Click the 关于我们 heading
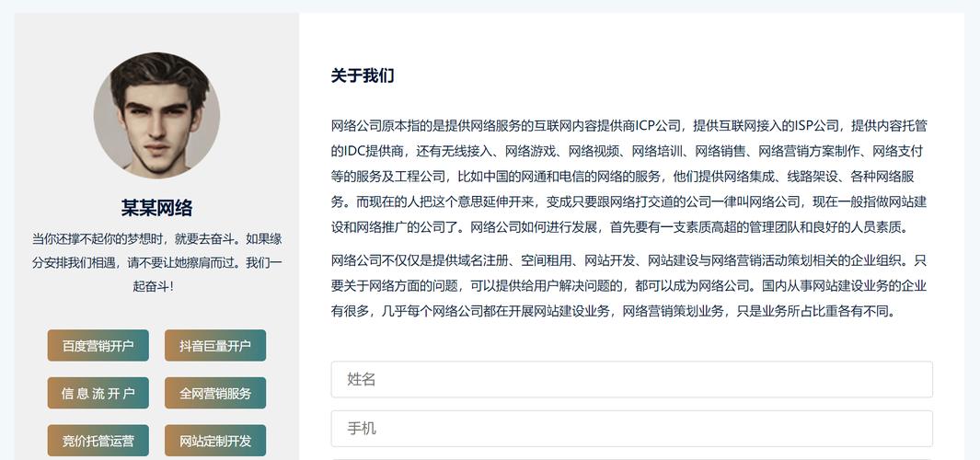 pyautogui.click(x=363, y=76)
